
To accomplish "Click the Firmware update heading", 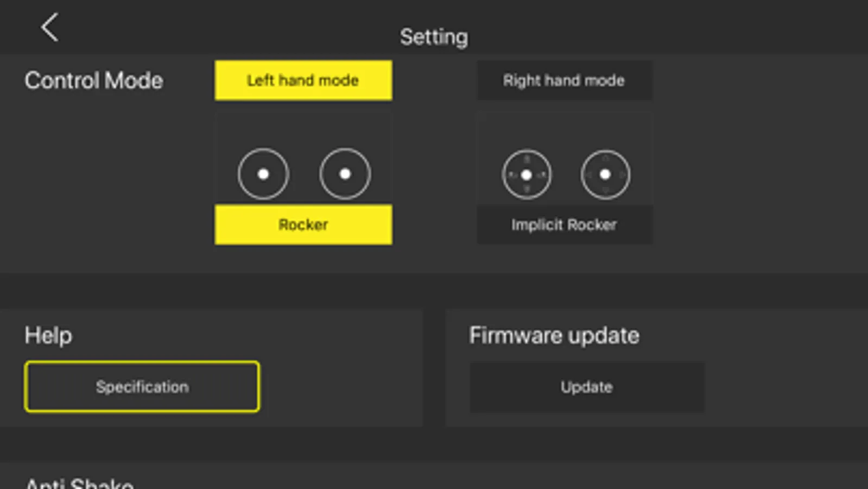I will pos(554,335).
